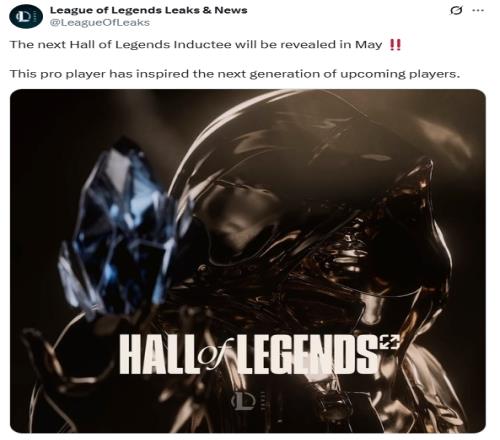Select the 'revealed in May' tweet text line
This screenshot has width=500, height=440.
click(x=205, y=45)
